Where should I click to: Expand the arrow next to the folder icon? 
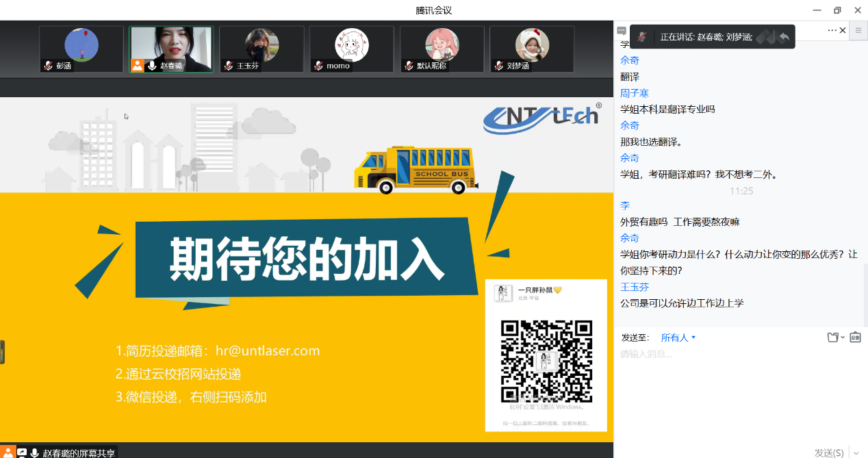pyautogui.click(x=843, y=338)
